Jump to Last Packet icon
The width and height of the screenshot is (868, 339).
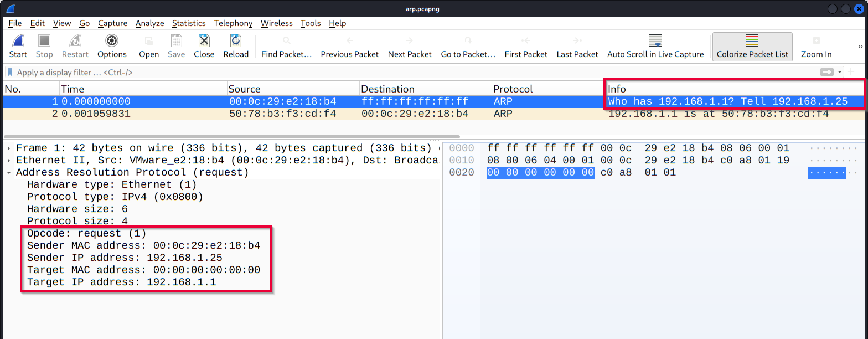pyautogui.click(x=577, y=41)
